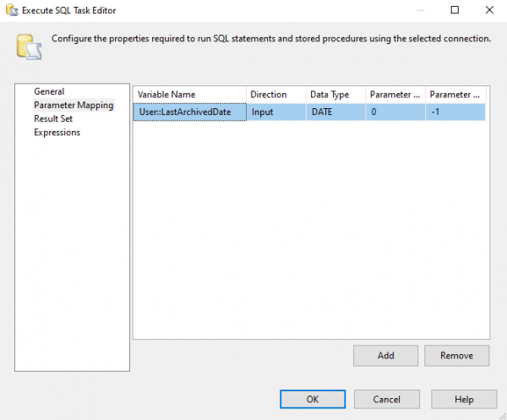Maximize the editor window
This screenshot has width=507, height=420.
pos(455,10)
